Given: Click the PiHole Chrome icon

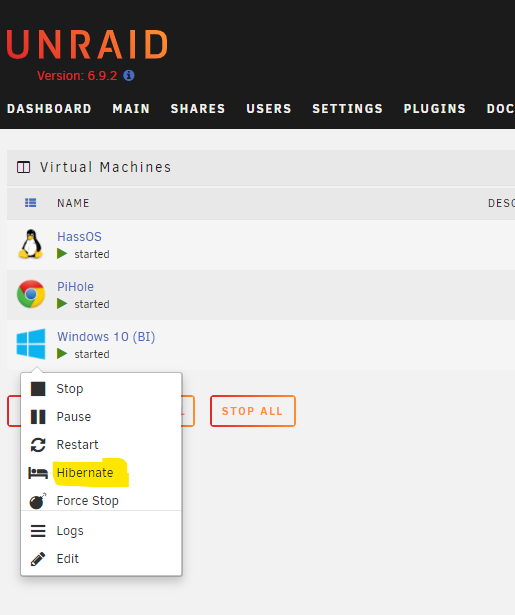Looking at the screenshot, I should pyautogui.click(x=31, y=294).
